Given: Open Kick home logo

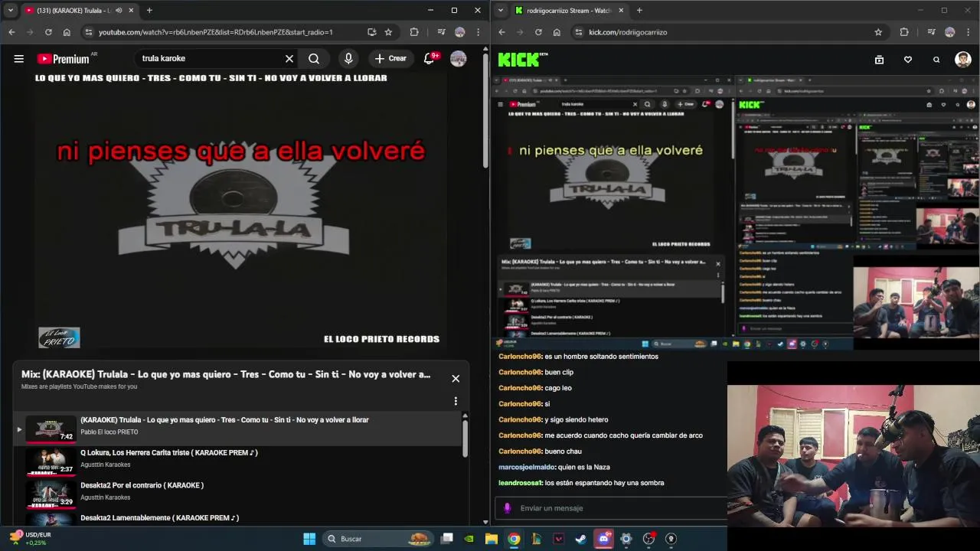Looking at the screenshot, I should coord(523,59).
